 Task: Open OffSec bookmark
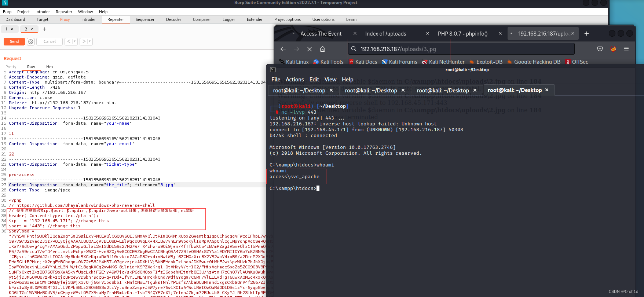point(577,62)
